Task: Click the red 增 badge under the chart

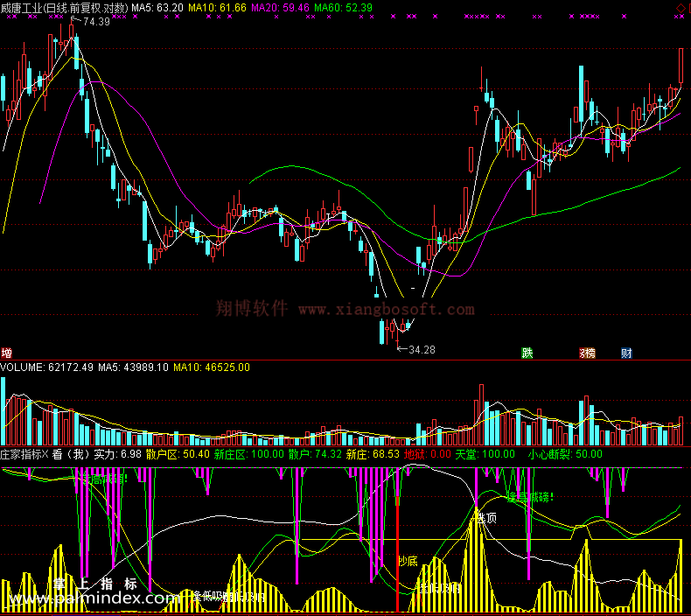Action: click(x=7, y=353)
